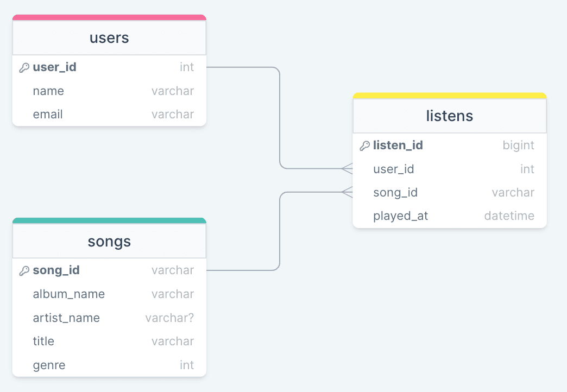Click the yellow color bar on listens table

point(449,96)
